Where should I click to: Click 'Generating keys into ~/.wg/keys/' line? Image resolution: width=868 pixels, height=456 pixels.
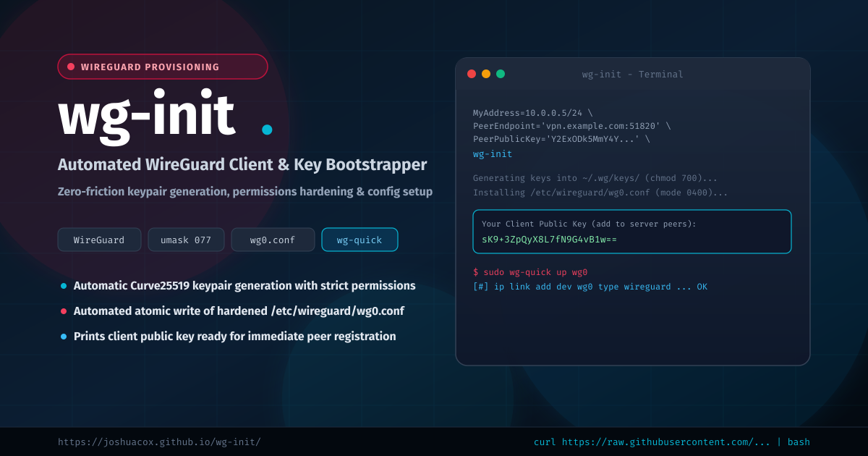coord(595,178)
